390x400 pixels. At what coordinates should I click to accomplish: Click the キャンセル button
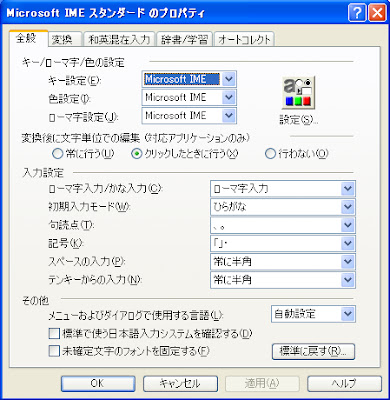[x=180, y=384]
